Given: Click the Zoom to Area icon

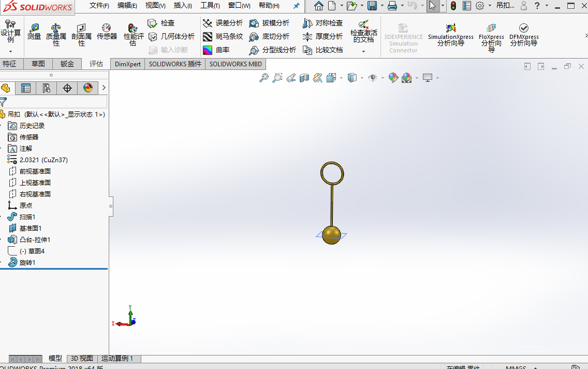Looking at the screenshot, I should (x=277, y=78).
